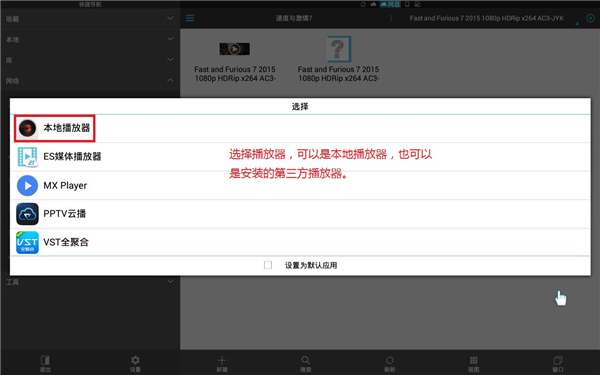Select ES媒体播放器 text label
The width and height of the screenshot is (600, 375).
[x=72, y=157]
